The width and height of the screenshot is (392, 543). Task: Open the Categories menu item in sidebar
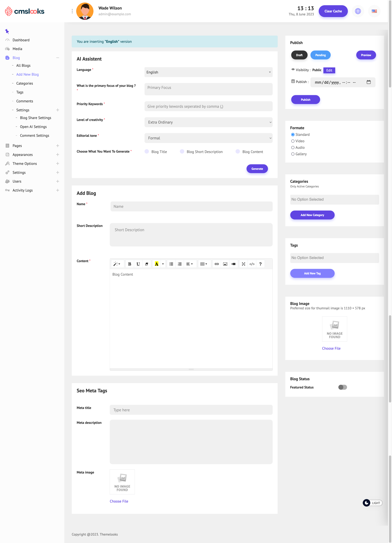pos(24,83)
